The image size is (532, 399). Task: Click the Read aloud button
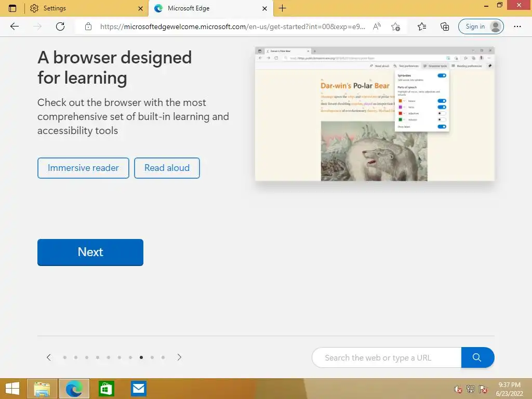click(167, 168)
